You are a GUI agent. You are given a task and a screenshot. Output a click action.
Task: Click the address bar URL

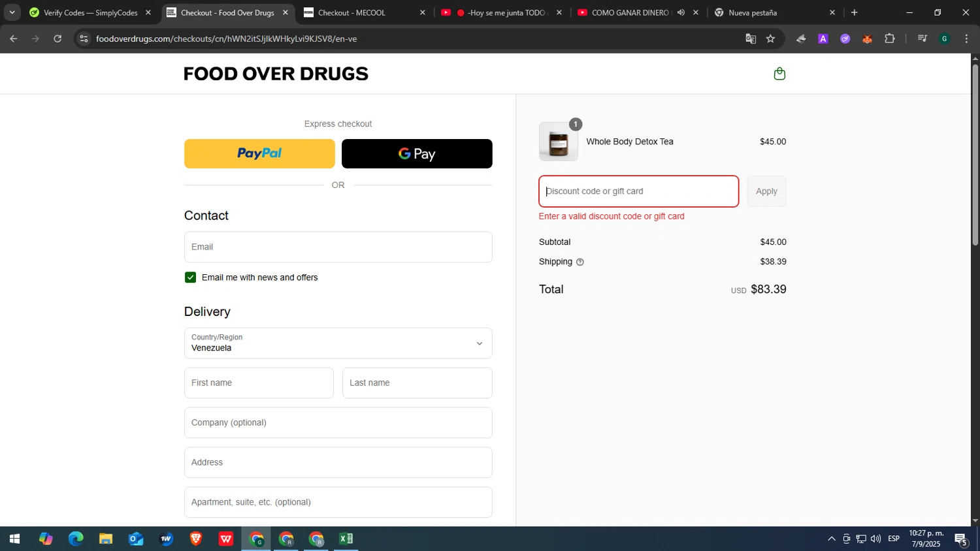tap(226, 39)
